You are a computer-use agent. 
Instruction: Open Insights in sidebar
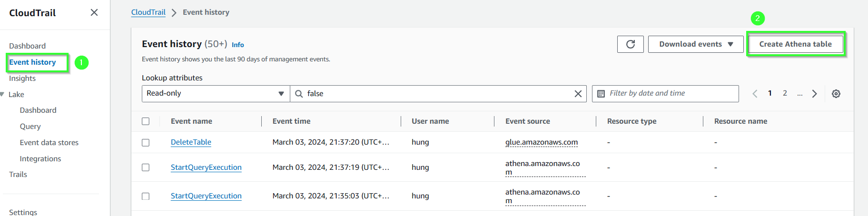coord(22,79)
